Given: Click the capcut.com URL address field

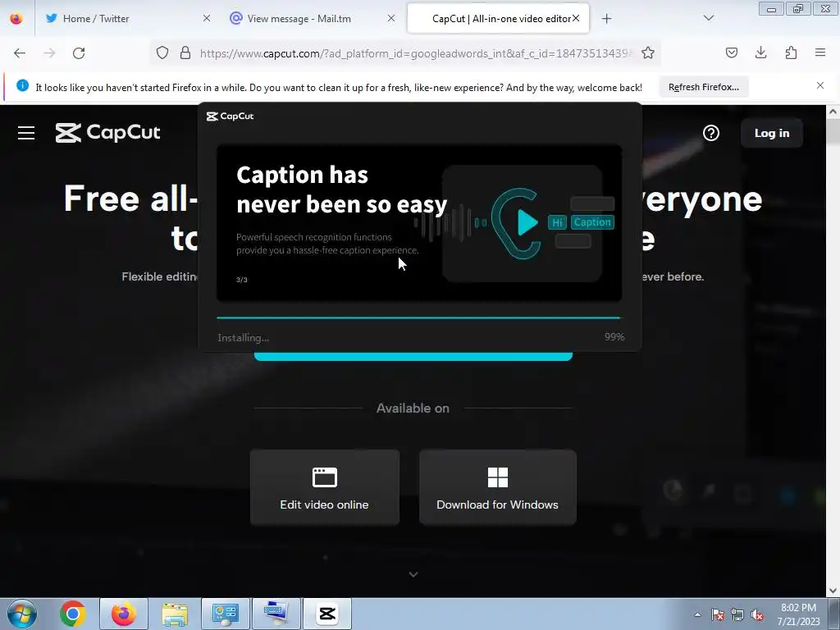Looking at the screenshot, I should [x=416, y=53].
